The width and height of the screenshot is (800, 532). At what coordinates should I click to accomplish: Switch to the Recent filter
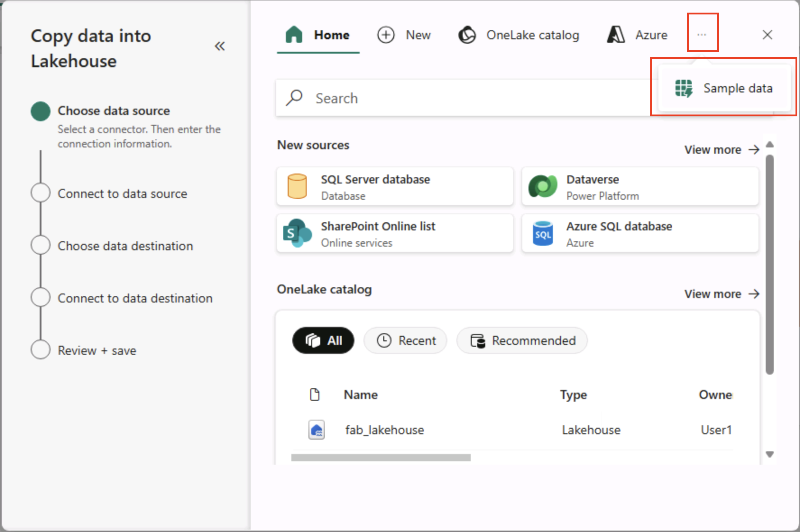pyautogui.click(x=405, y=340)
